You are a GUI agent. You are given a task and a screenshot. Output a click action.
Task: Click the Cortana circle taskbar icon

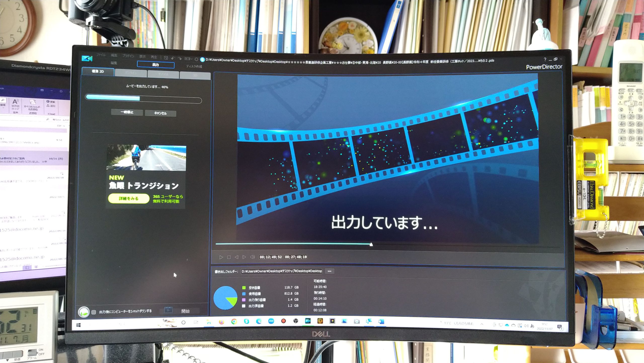[x=183, y=322]
